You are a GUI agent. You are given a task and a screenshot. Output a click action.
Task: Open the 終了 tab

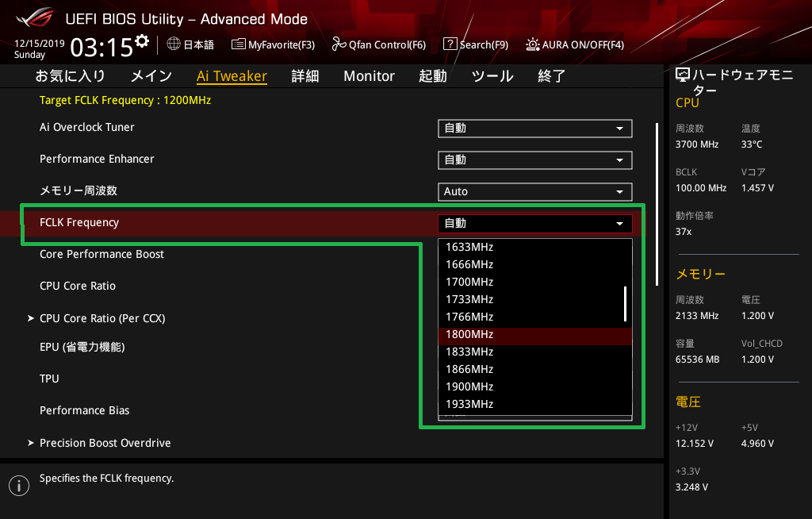552,76
